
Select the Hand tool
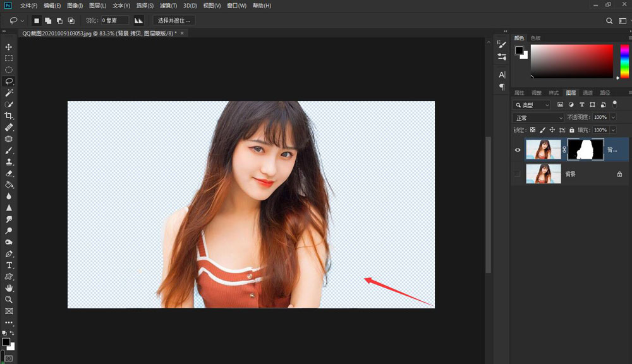coord(9,288)
